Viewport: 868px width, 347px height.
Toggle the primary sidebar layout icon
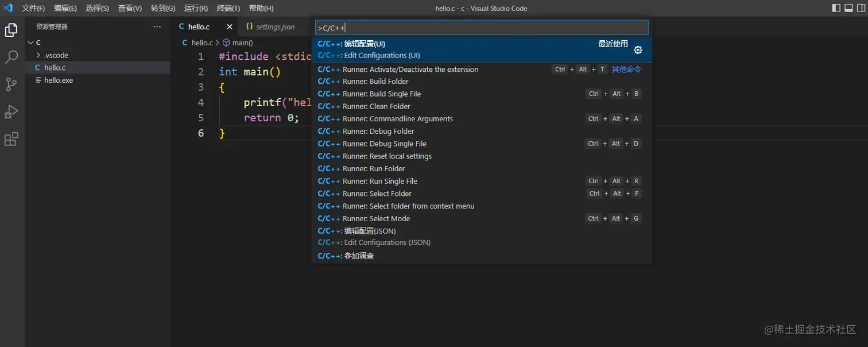(x=836, y=8)
